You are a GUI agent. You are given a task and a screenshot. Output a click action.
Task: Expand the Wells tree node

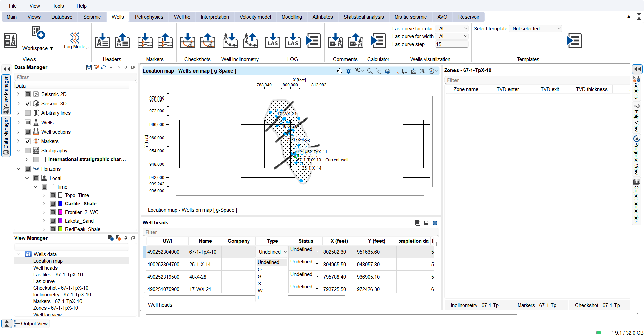tap(18, 123)
